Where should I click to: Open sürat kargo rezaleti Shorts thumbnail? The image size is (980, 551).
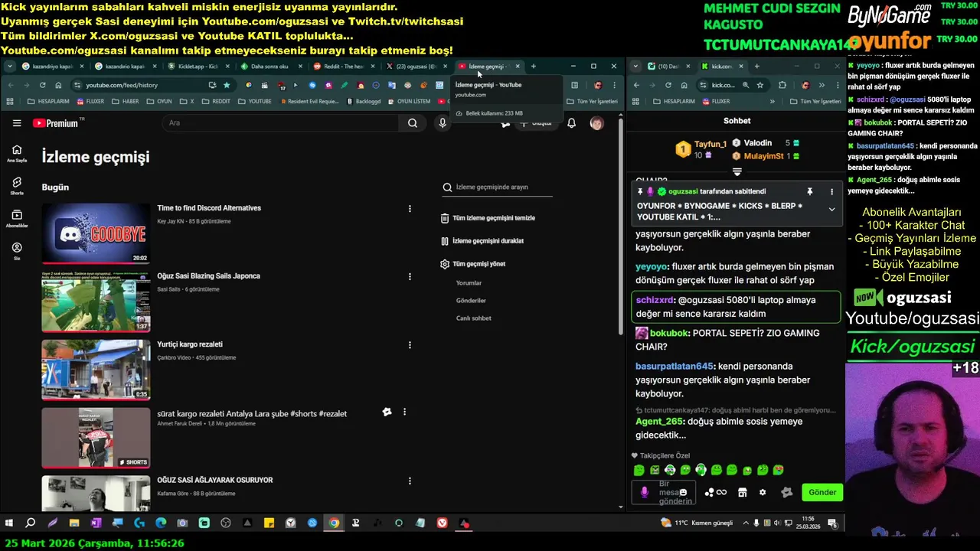96,438
